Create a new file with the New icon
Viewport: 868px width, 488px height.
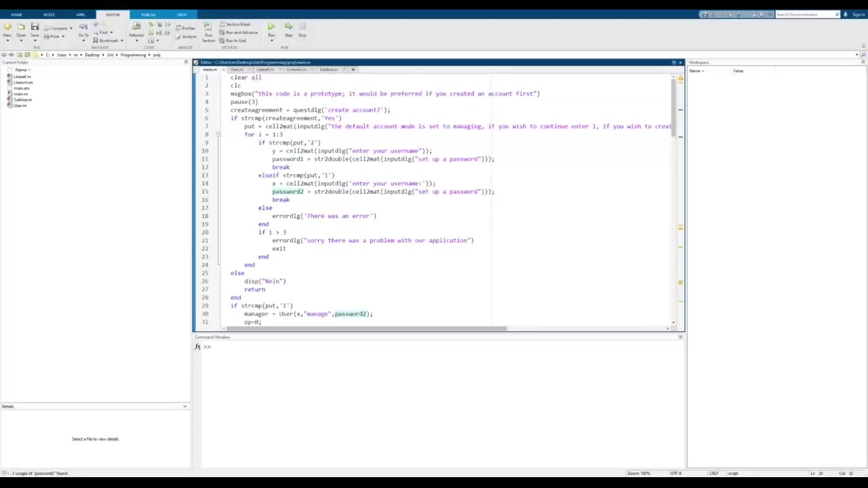[x=7, y=26]
